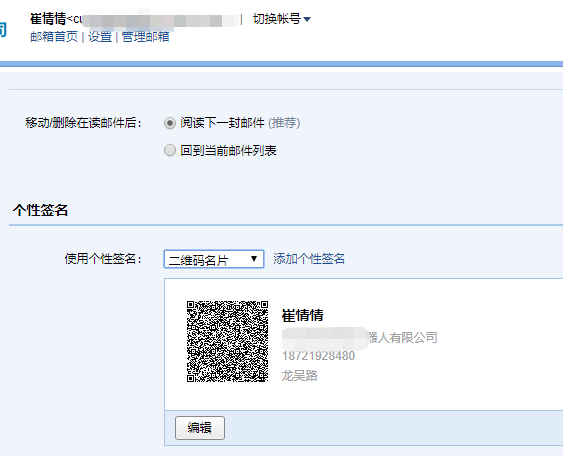The image size is (563, 456).
Task: Select 阅读下一封邮件 radio option
Action: coord(170,123)
